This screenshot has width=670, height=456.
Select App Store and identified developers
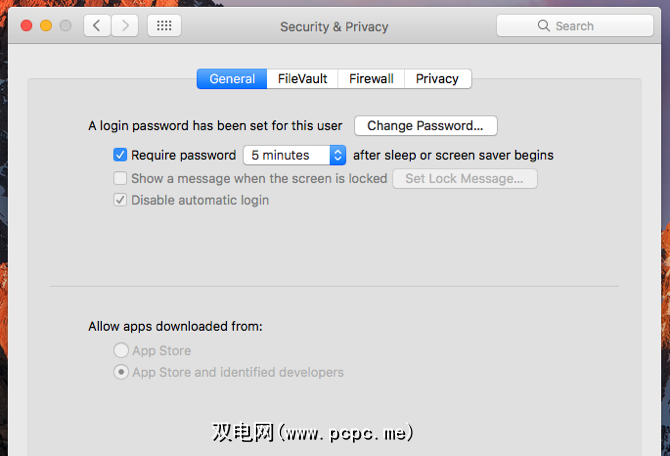click(x=121, y=372)
